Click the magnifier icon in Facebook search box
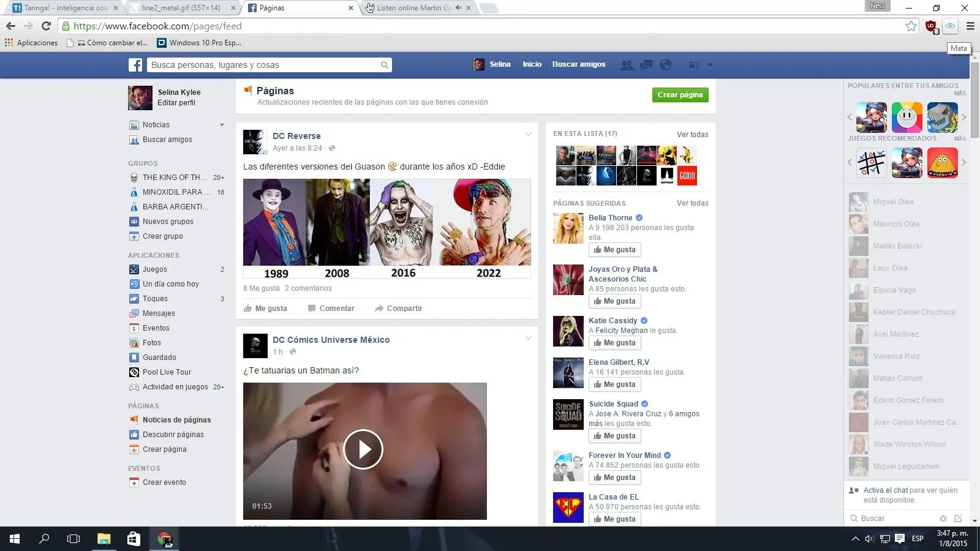The width and height of the screenshot is (980, 551). click(384, 65)
